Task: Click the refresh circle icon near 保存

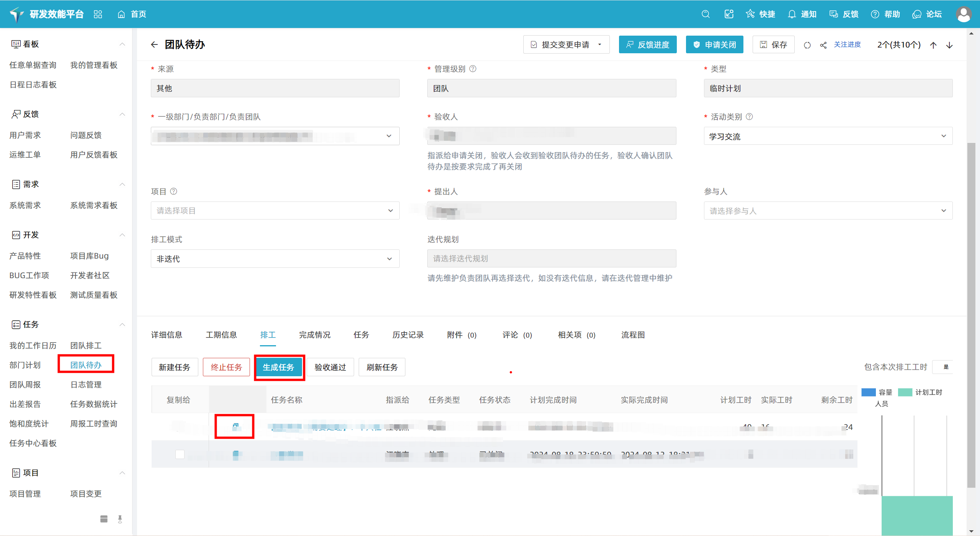Action: (807, 45)
